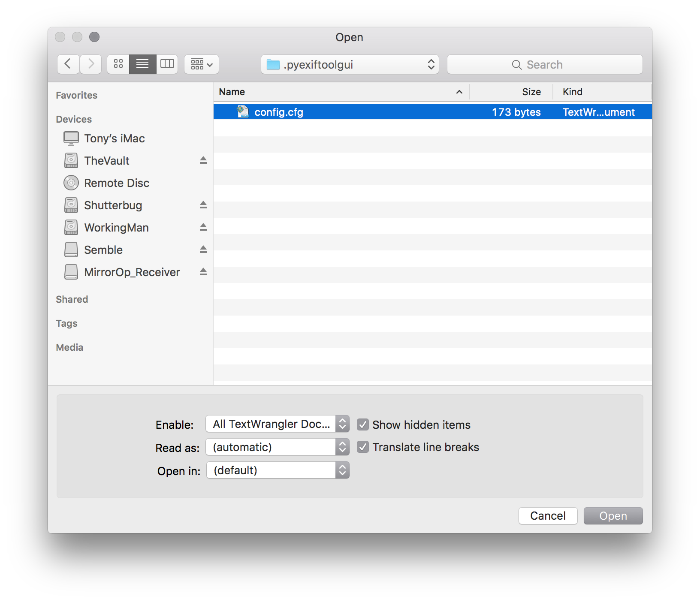Select WorkingMan in the sidebar
The height and width of the screenshot is (602, 700).
pos(130,228)
